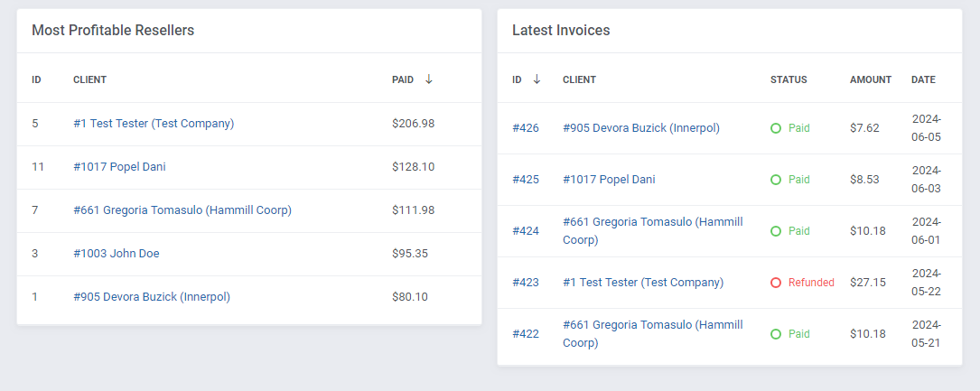Screen dimensions: 980x391
Task: Click the PAID column header in resellers
Action: click(x=403, y=79)
